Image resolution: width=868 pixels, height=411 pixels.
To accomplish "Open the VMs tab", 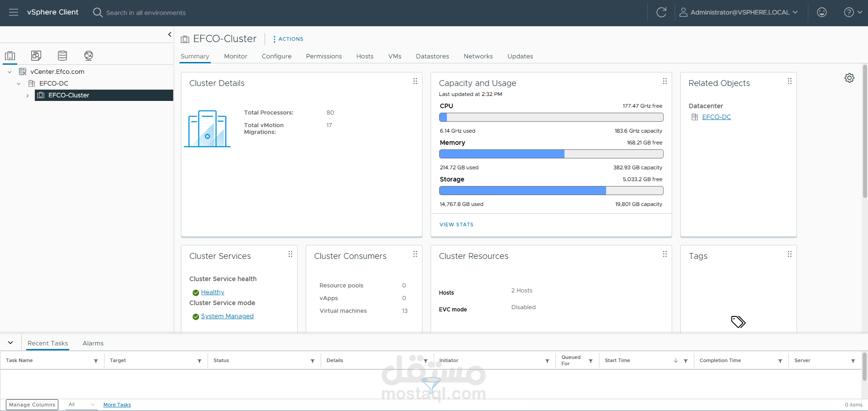I will click(x=395, y=56).
